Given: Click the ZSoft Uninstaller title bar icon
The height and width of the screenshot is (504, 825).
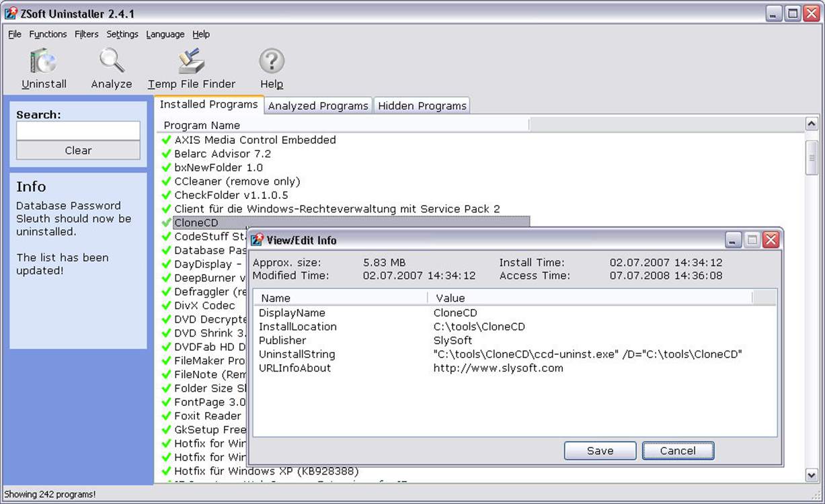Looking at the screenshot, I should click(11, 13).
